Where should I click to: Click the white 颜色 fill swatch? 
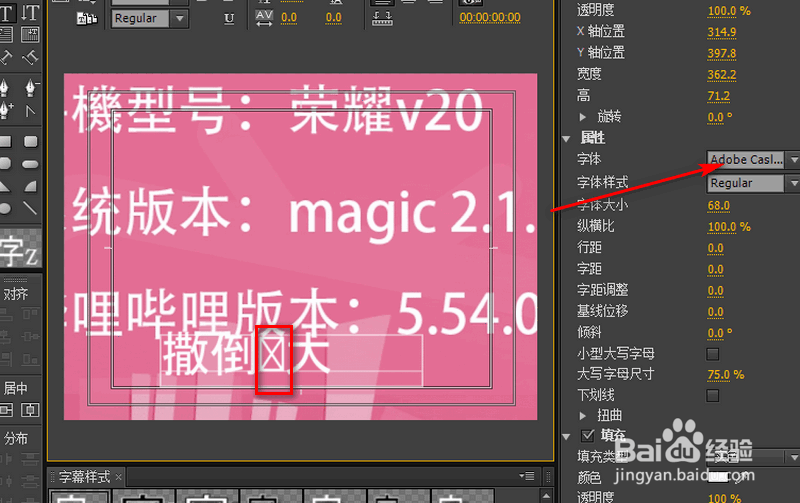pos(718,477)
